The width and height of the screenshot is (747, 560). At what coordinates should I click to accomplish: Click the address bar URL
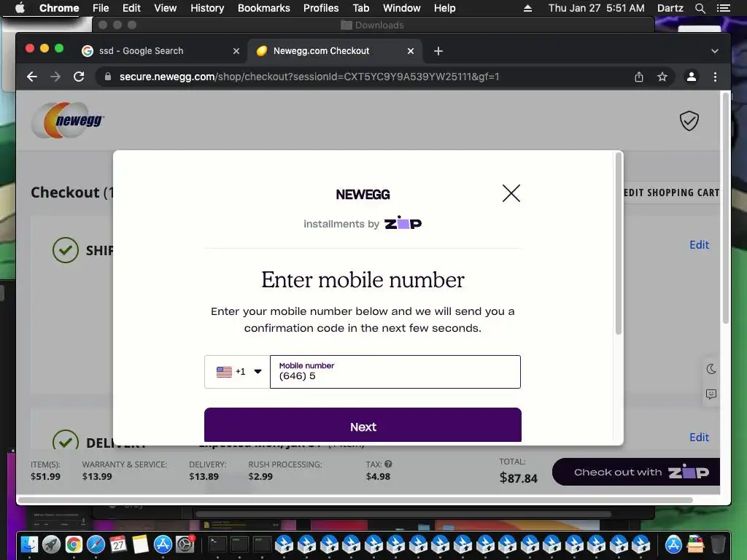point(309,77)
